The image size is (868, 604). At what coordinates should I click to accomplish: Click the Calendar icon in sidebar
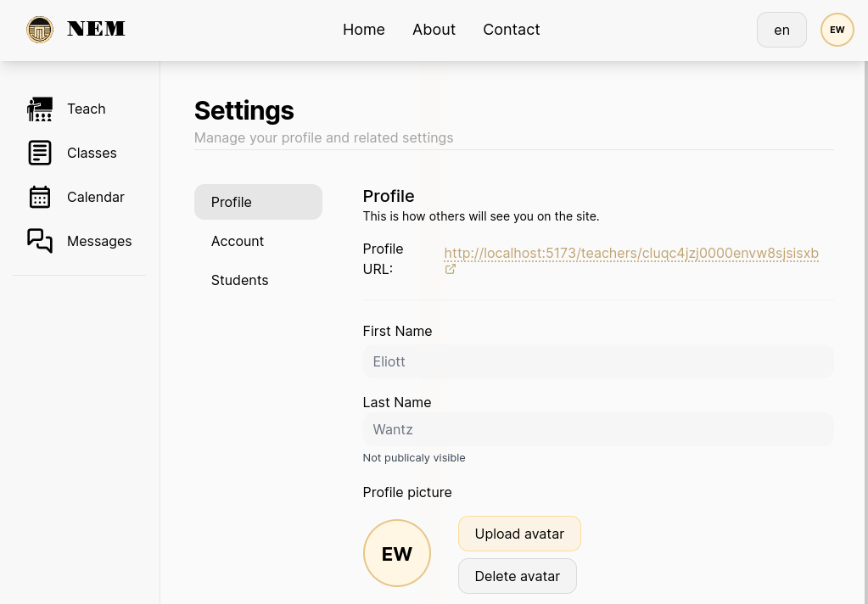[40, 197]
